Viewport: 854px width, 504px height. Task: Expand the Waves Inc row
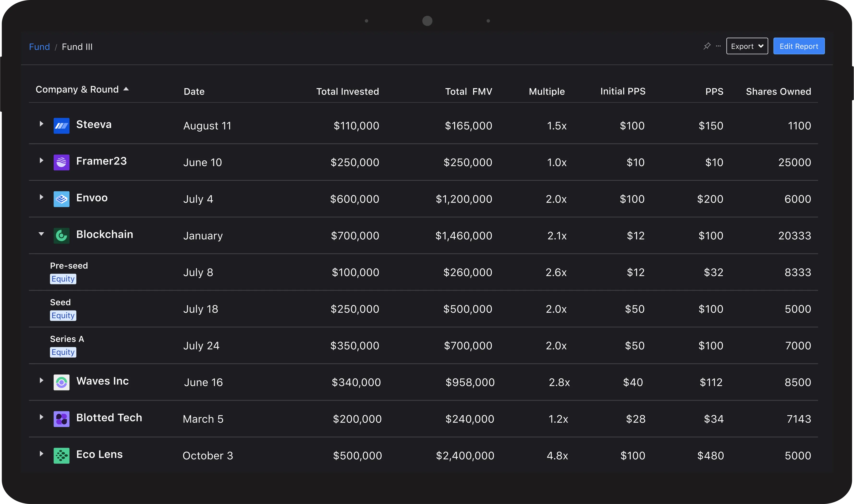coord(42,380)
